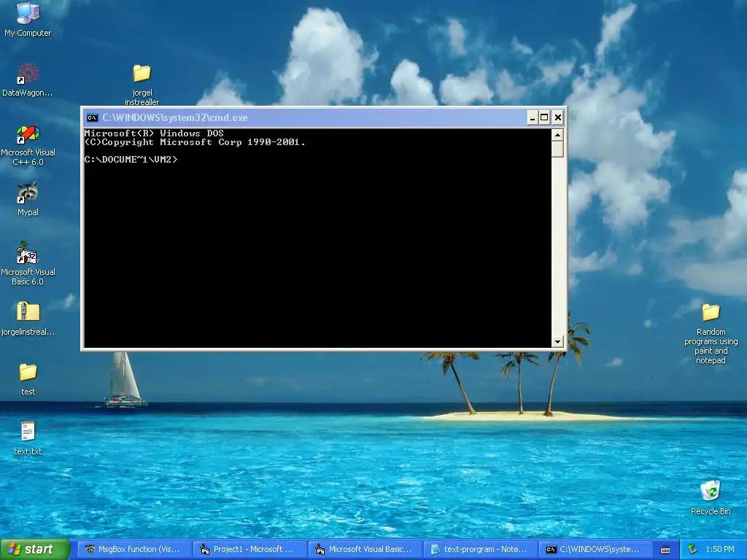Image resolution: width=747 pixels, height=560 pixels.
Task: Click the network tray icon by the clock
Action: (x=693, y=549)
